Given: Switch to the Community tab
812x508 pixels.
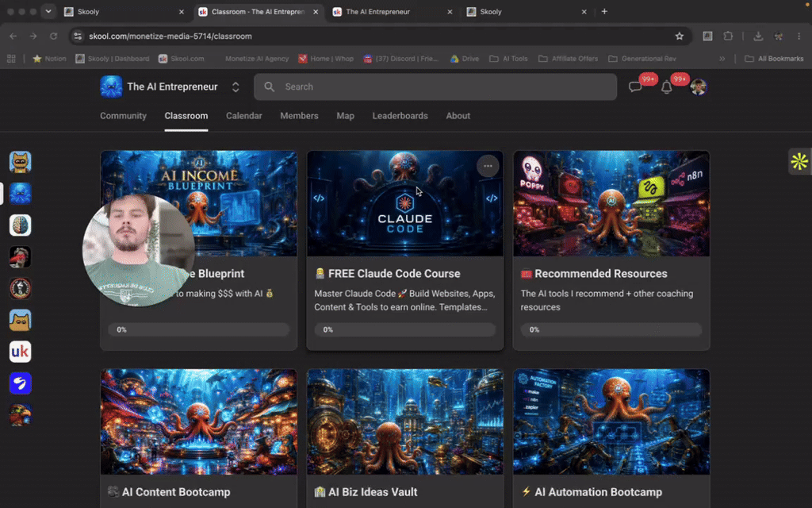Looking at the screenshot, I should (123, 116).
